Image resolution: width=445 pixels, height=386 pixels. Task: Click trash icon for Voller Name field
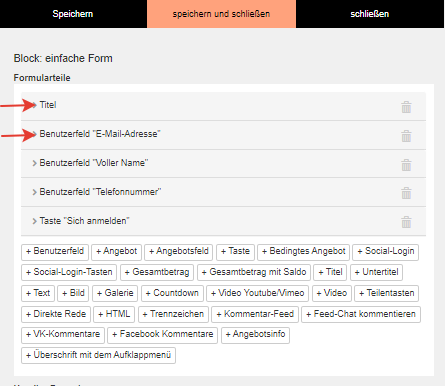406,165
